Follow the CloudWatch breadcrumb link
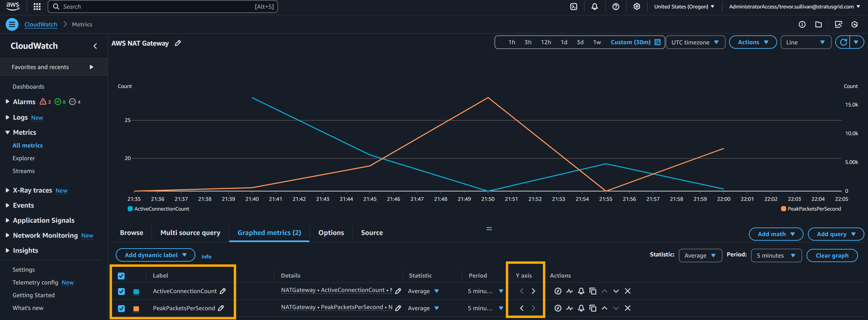Viewport: 868px width, 320px height. pyautogui.click(x=41, y=24)
